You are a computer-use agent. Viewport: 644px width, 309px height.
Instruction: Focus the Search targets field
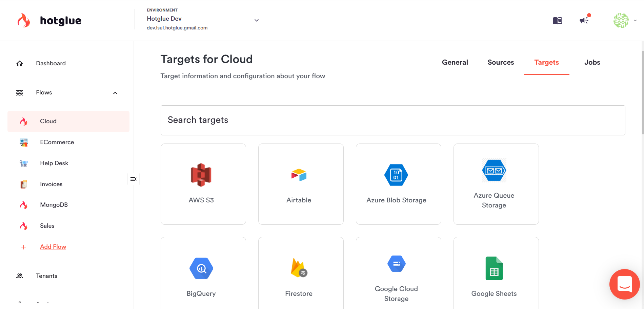point(393,120)
